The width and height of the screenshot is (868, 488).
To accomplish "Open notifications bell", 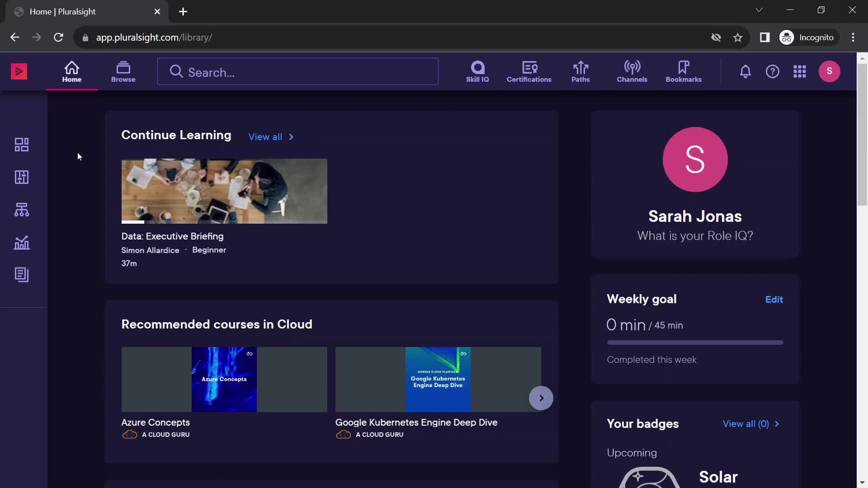I will tap(745, 71).
